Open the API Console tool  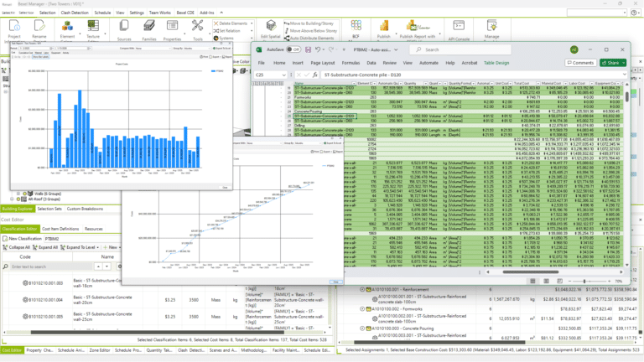tap(459, 29)
